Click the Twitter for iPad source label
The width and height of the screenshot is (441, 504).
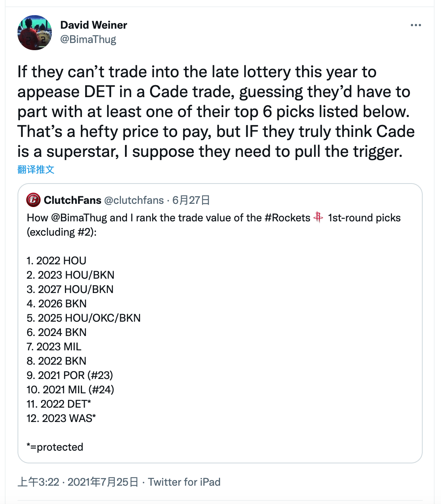[185, 482]
